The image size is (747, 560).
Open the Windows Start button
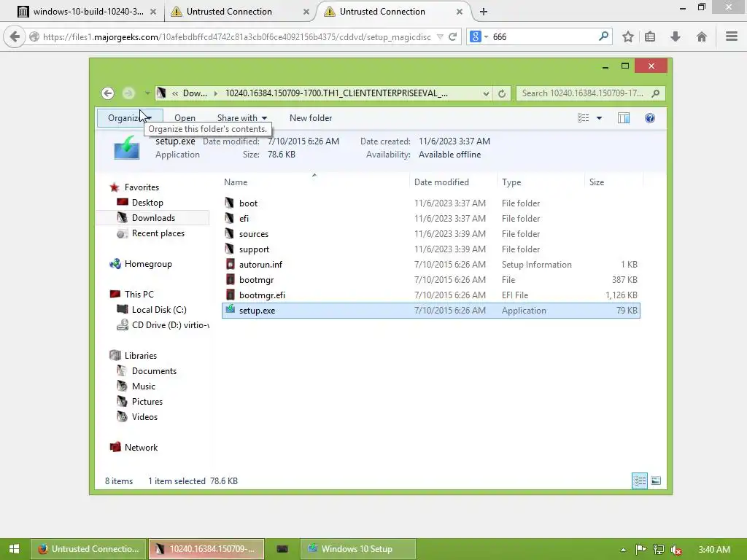click(x=14, y=548)
